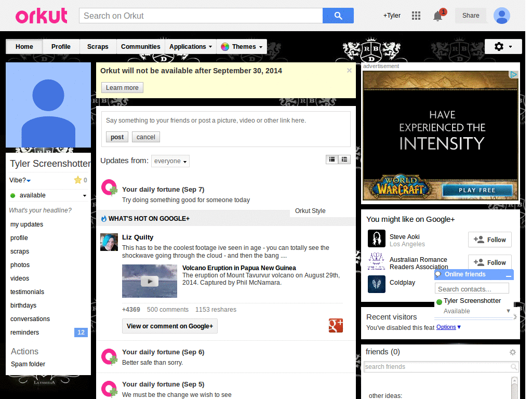532x399 pixels.
Task: Click View or comment on Google+
Action: [x=170, y=326]
